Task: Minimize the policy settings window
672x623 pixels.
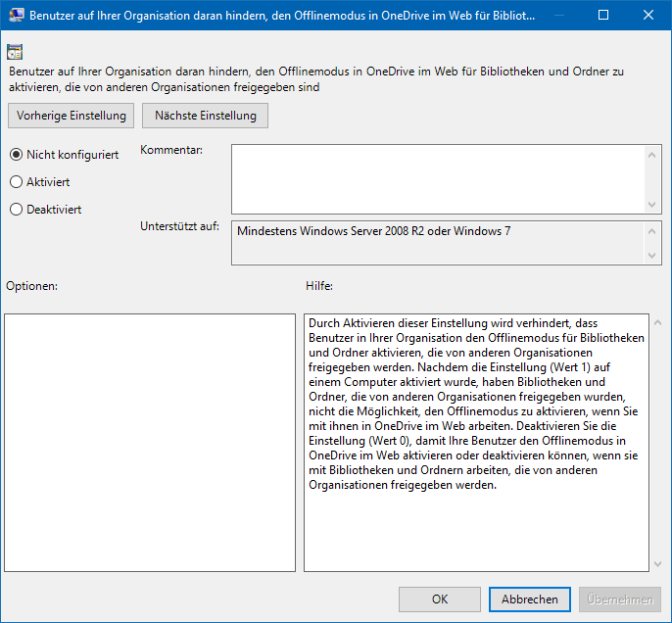Action: [557, 16]
